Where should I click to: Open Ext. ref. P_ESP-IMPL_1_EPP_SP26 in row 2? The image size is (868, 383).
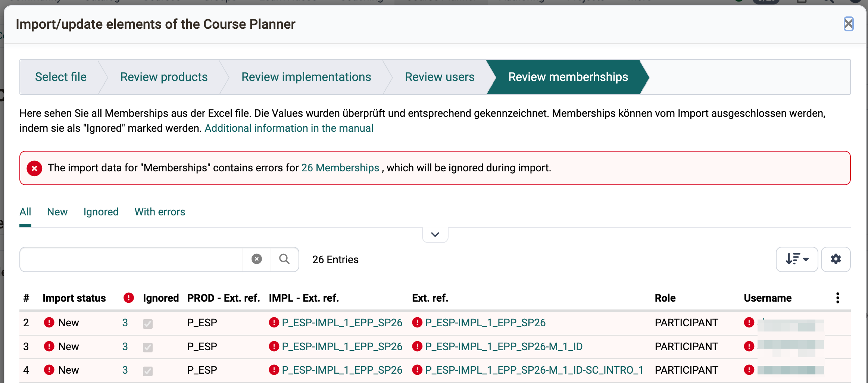485,323
